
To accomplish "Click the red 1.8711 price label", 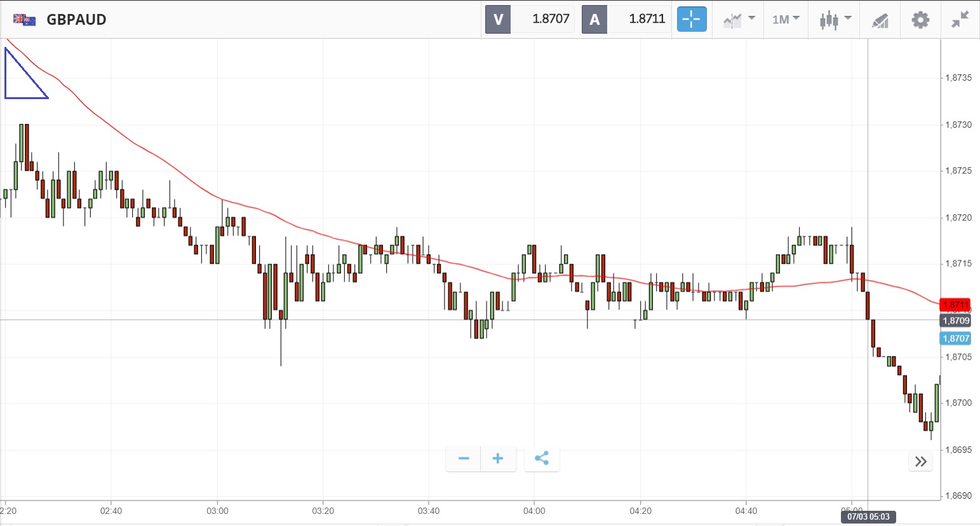I will click(x=955, y=305).
